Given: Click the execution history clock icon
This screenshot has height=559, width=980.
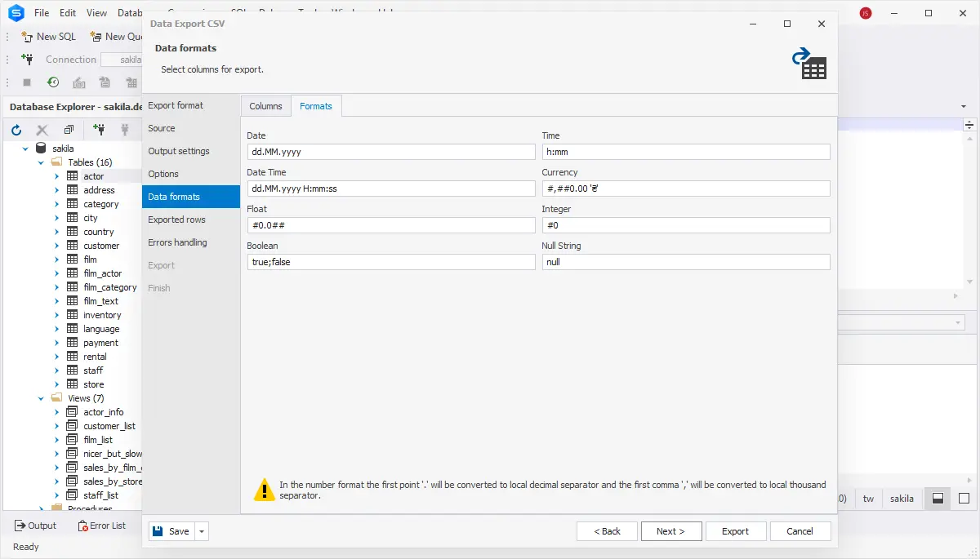Looking at the screenshot, I should pyautogui.click(x=52, y=82).
